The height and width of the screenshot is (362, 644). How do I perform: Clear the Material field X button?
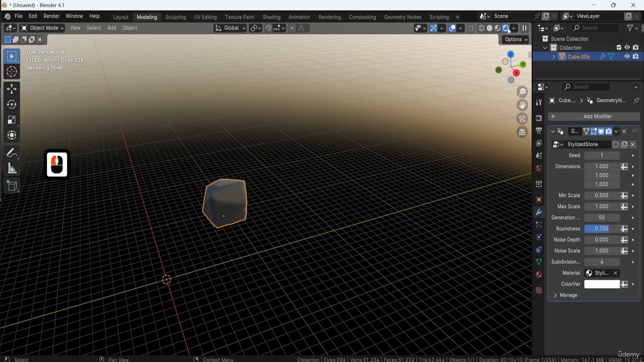point(615,273)
